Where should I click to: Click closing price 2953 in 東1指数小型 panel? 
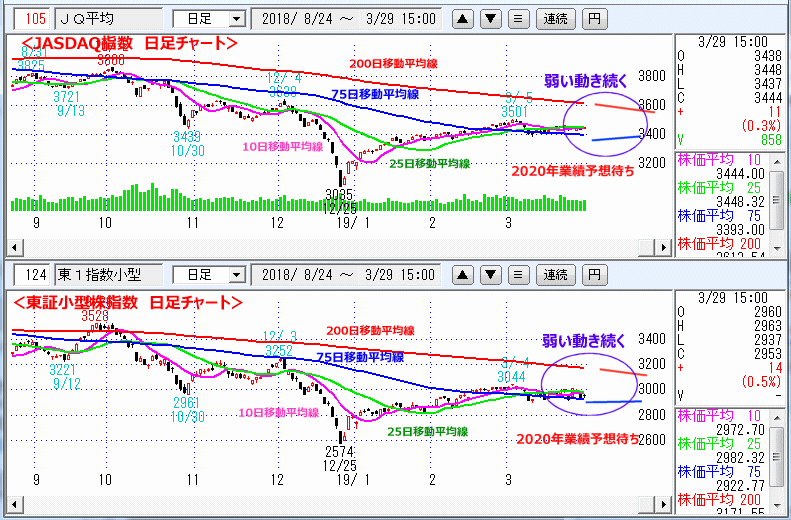[x=768, y=354]
